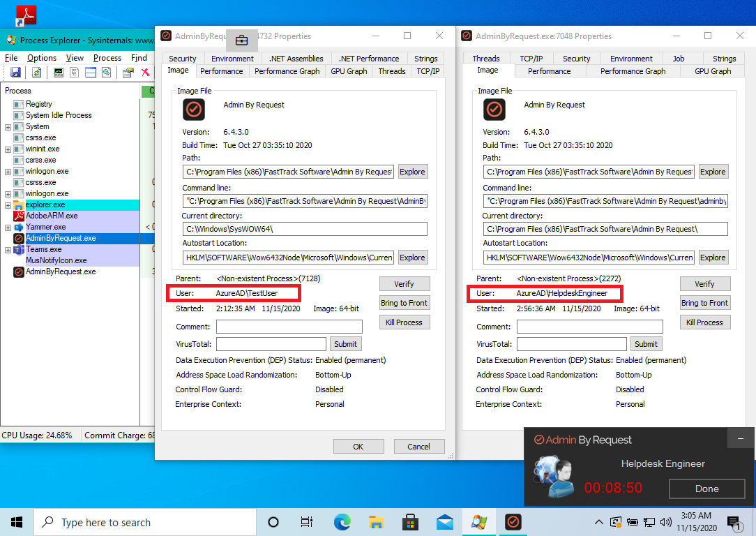The image size is (756, 536).
Task: Toggle the Show Process Tree toolbar icon
Action: 74,73
